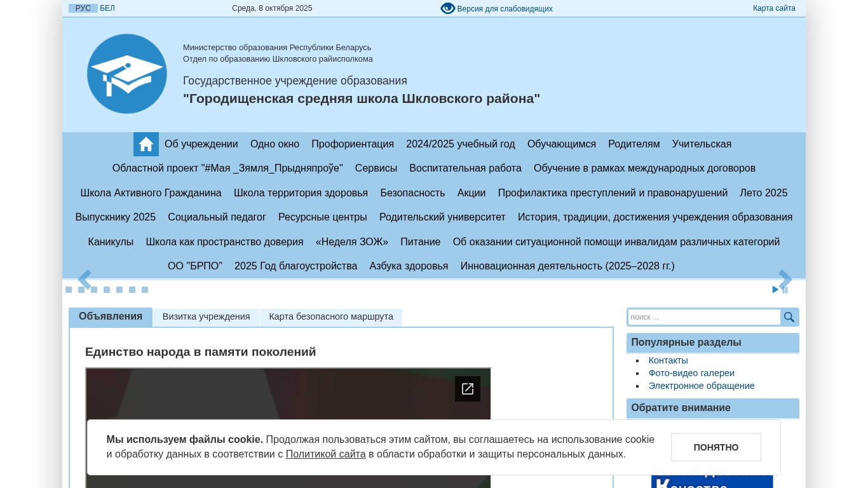
Task: Open the Об учреждении menu
Action: [x=201, y=144]
